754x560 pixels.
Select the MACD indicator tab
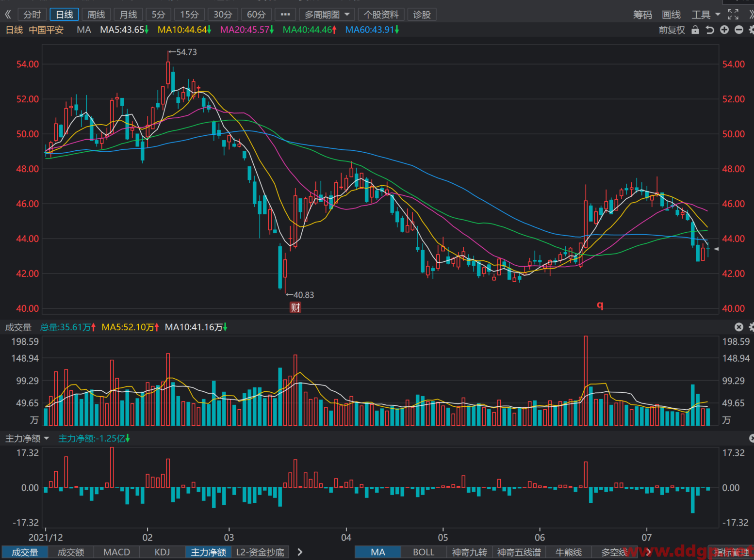116,552
